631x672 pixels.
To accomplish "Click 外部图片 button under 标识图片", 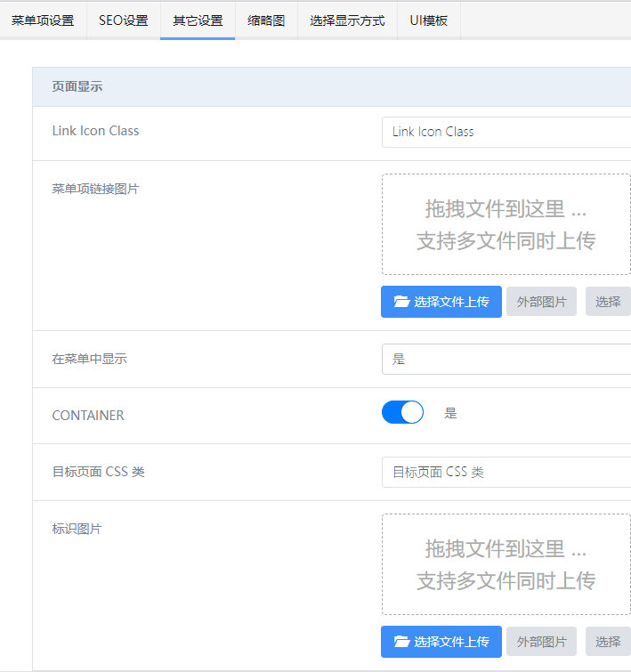I will [541, 642].
